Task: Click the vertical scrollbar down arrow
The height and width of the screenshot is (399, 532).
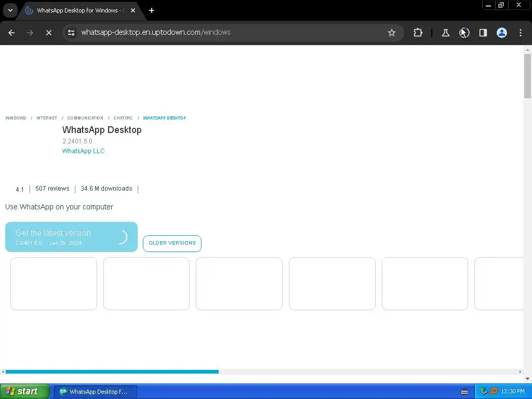Action: point(527,379)
